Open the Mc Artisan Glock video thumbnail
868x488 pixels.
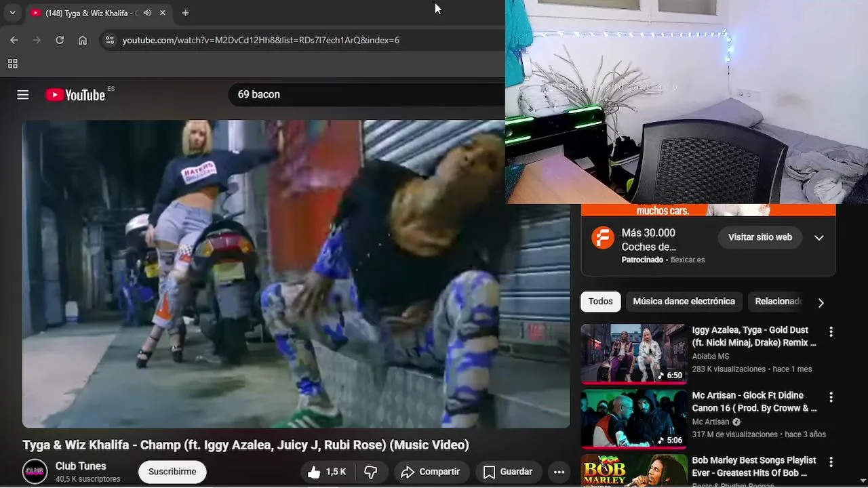(633, 419)
